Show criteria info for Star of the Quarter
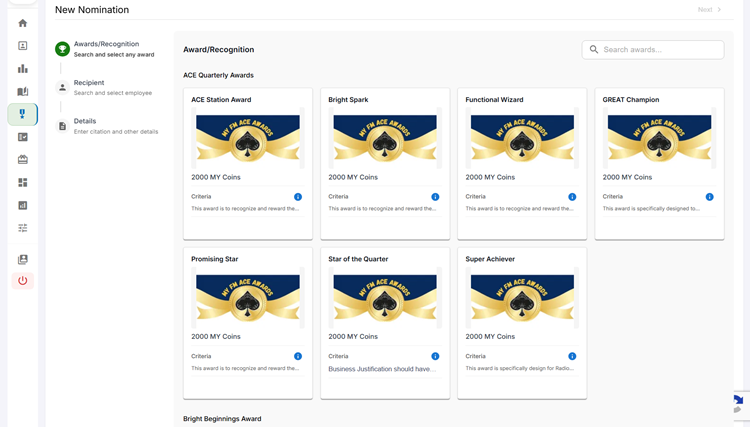 pos(435,356)
